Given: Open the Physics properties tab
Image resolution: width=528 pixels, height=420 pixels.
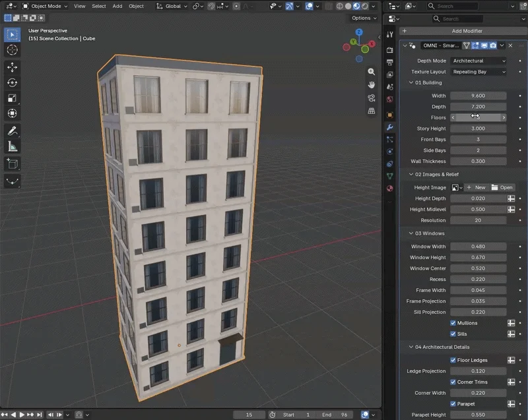Looking at the screenshot, I should (390, 152).
